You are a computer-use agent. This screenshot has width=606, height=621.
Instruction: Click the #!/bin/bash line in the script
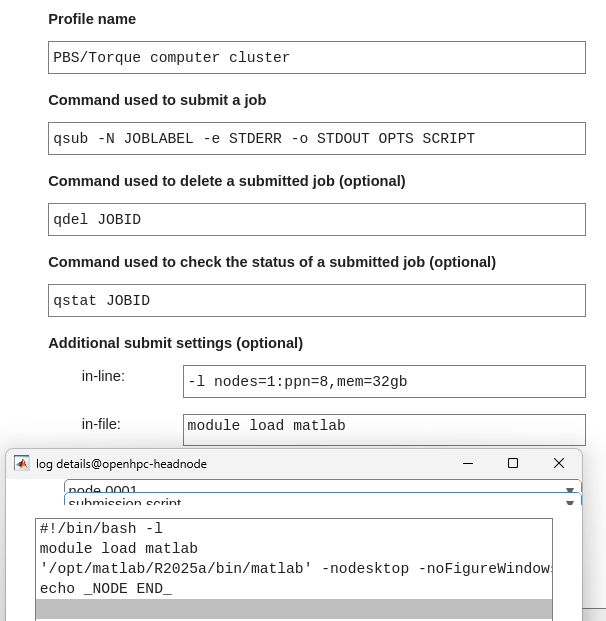(x=100, y=528)
